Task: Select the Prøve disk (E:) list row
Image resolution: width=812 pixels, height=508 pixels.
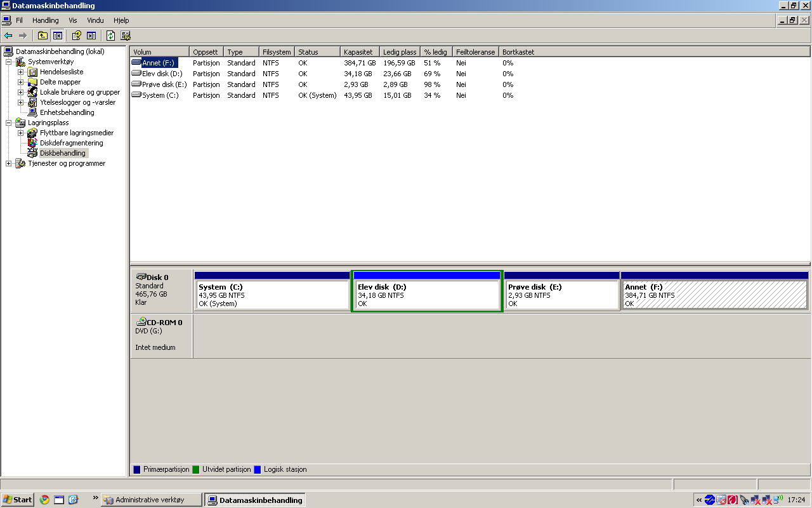Action: click(x=470, y=84)
